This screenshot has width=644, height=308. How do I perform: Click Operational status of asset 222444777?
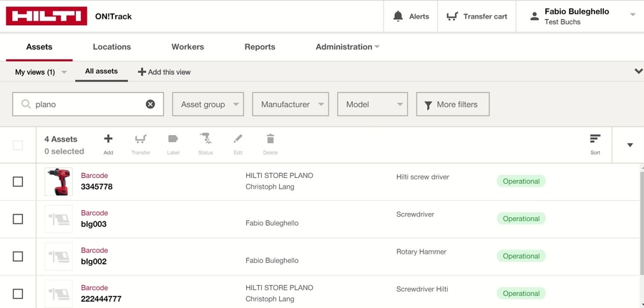[x=521, y=293]
